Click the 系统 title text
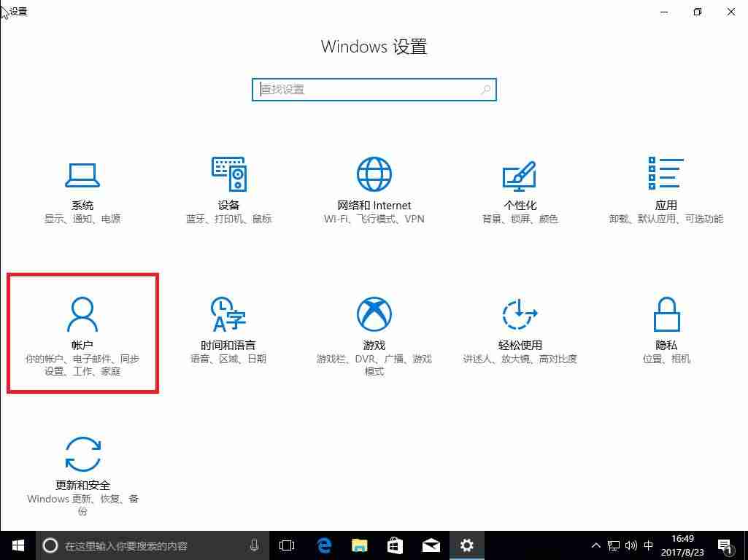 click(x=82, y=206)
